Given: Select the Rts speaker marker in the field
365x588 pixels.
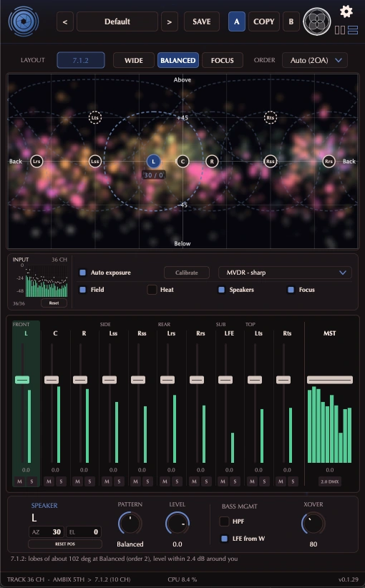Looking at the screenshot, I should [270, 117].
